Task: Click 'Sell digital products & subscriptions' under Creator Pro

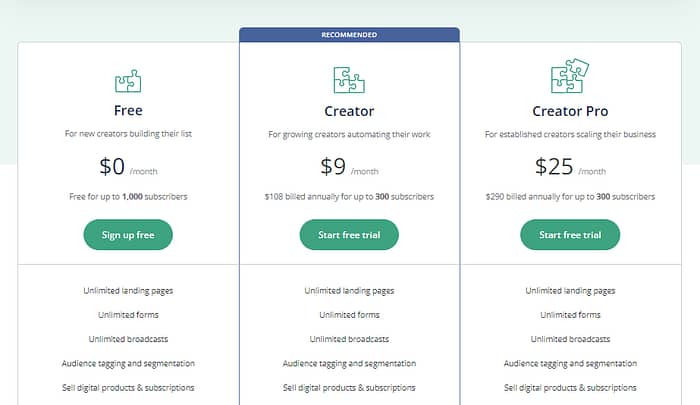Action: click(x=570, y=388)
